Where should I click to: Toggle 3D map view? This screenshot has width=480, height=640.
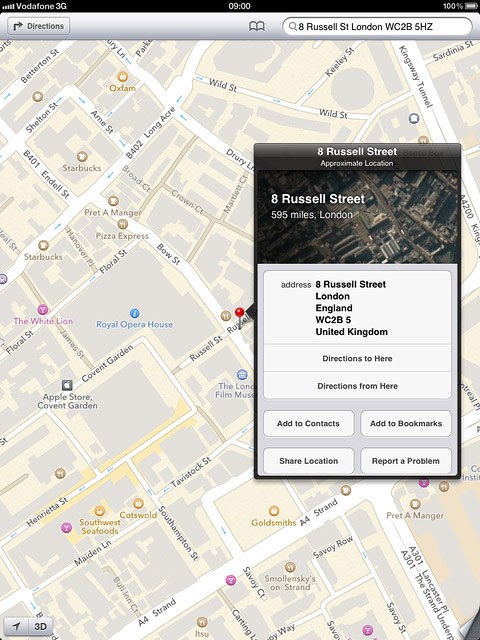[x=40, y=627]
